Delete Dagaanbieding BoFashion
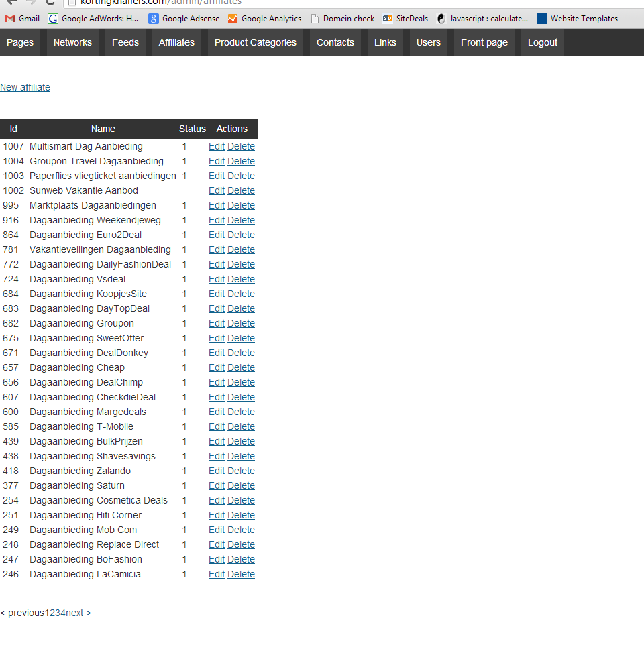The image size is (644, 649). pyautogui.click(x=241, y=560)
